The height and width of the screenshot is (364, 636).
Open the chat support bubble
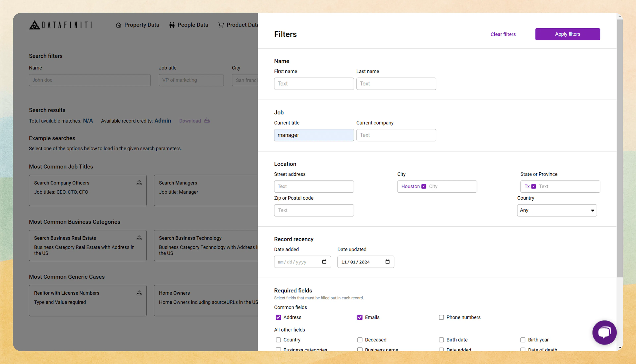604,333
